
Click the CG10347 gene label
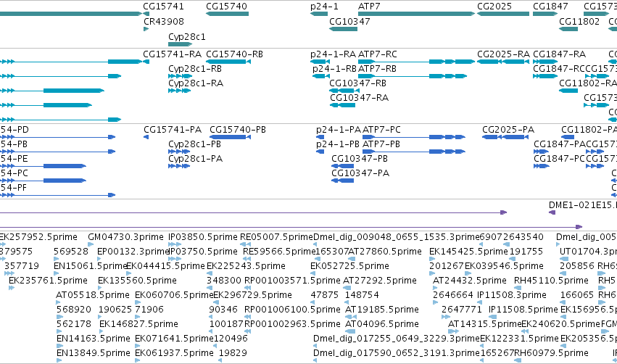coord(349,21)
